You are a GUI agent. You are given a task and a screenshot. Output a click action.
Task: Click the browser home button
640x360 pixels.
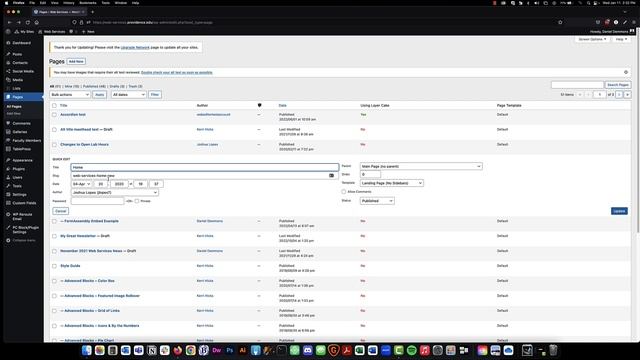point(37,22)
